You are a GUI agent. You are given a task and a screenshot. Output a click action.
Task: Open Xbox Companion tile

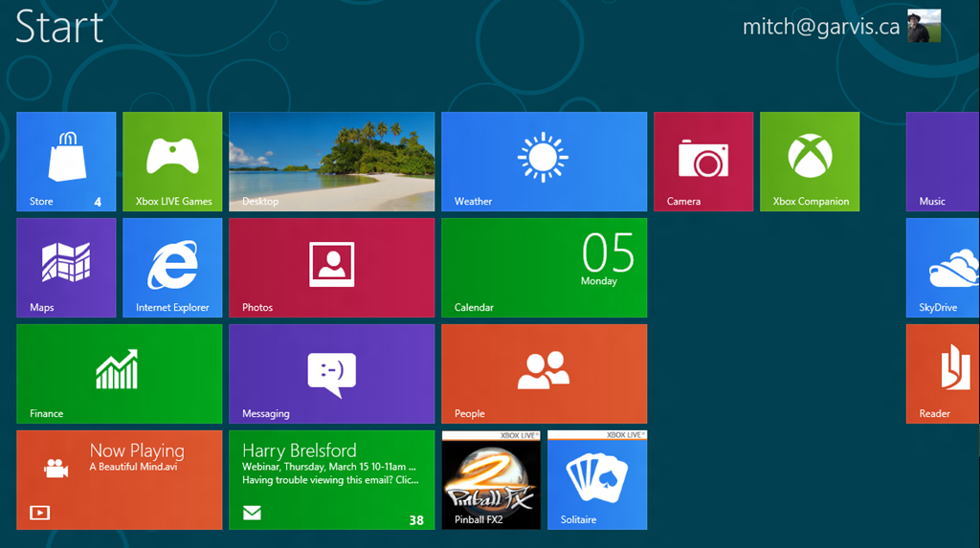point(810,161)
